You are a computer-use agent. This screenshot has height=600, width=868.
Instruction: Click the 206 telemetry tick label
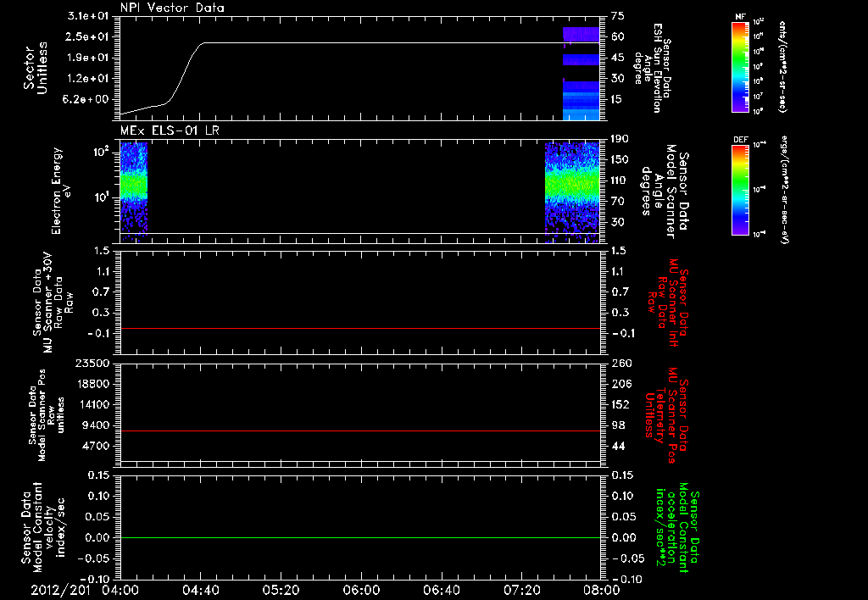[x=620, y=384]
